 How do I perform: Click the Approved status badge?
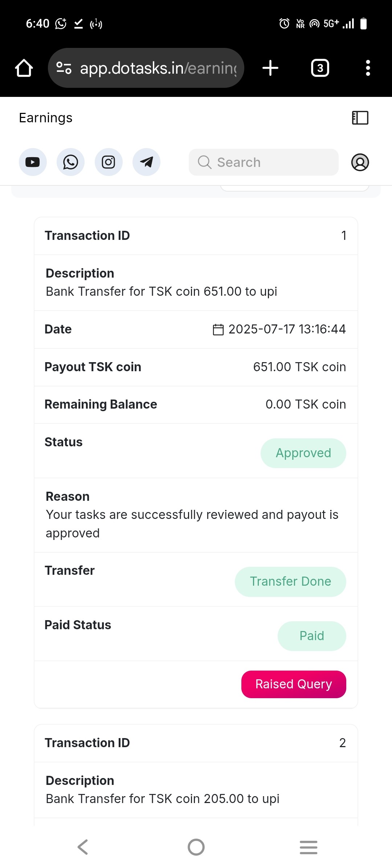303,453
